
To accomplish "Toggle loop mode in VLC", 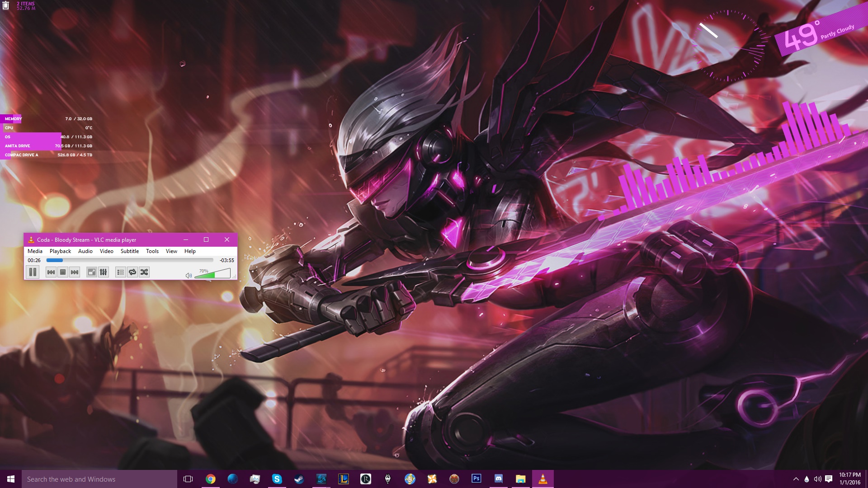I will coord(132,272).
